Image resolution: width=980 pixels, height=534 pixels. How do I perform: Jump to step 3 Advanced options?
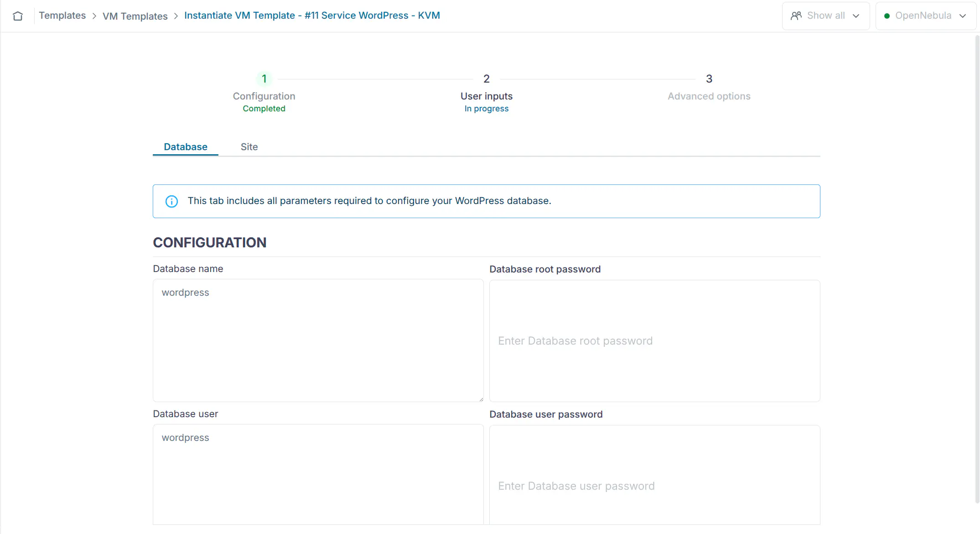[709, 87]
